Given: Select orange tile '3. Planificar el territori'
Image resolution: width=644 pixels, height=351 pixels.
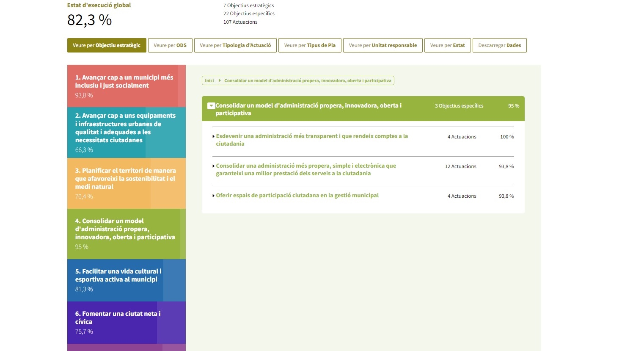Looking at the screenshot, I should point(126,183).
